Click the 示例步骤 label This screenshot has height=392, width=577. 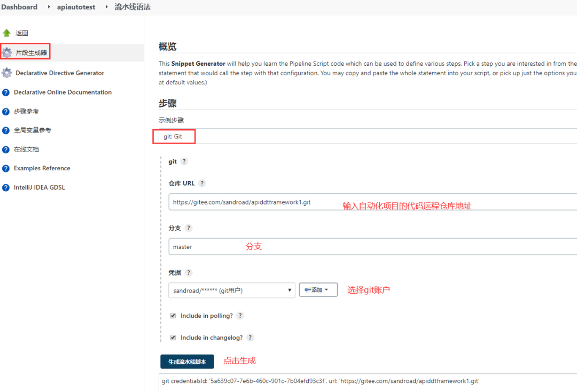pyautogui.click(x=171, y=120)
